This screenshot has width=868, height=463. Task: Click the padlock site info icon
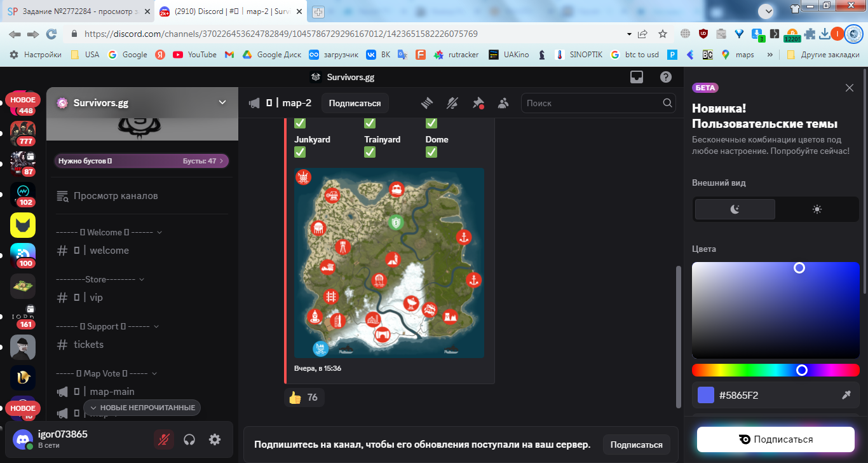74,34
